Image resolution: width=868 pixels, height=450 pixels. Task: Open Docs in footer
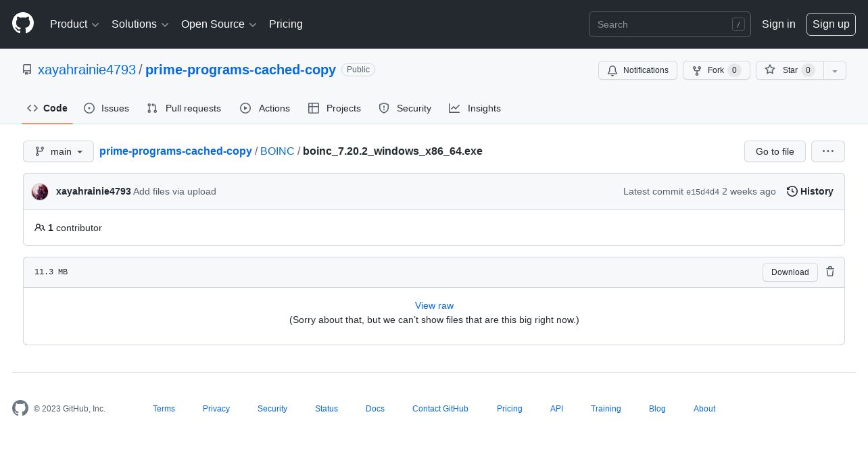pyautogui.click(x=375, y=409)
